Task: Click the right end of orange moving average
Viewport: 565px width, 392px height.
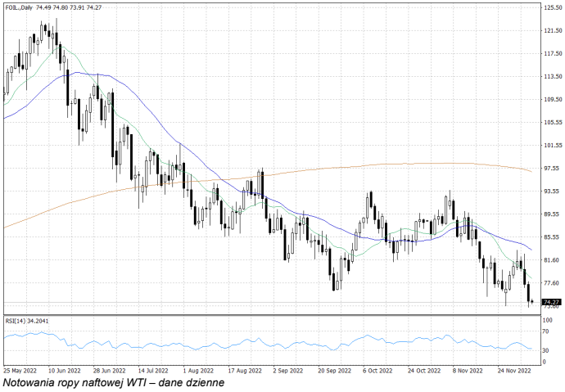Action: pyautogui.click(x=531, y=171)
